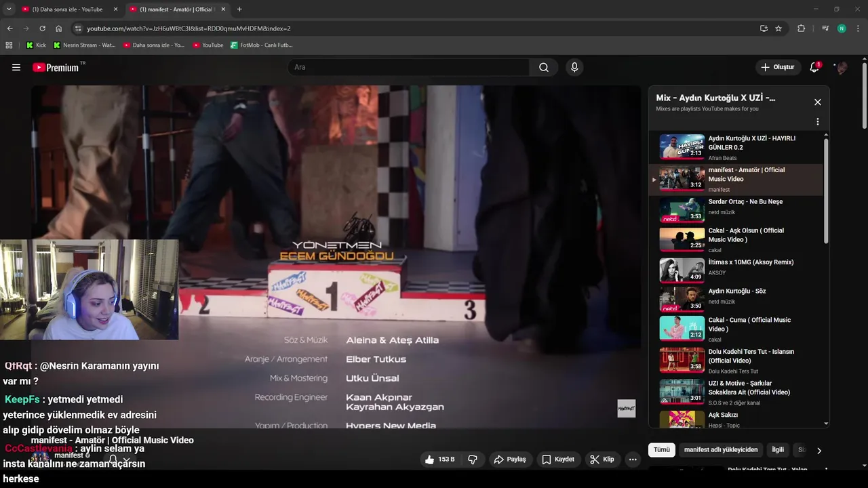Viewport: 868px width, 488px height.
Task: Select the 'Tümü' filter chip
Action: [662, 449]
